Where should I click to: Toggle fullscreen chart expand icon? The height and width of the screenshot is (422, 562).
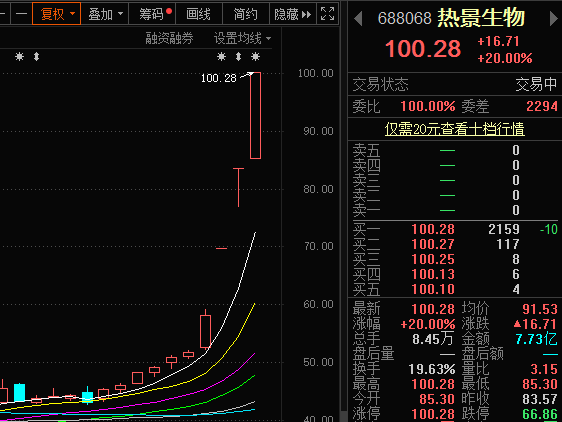point(328,14)
